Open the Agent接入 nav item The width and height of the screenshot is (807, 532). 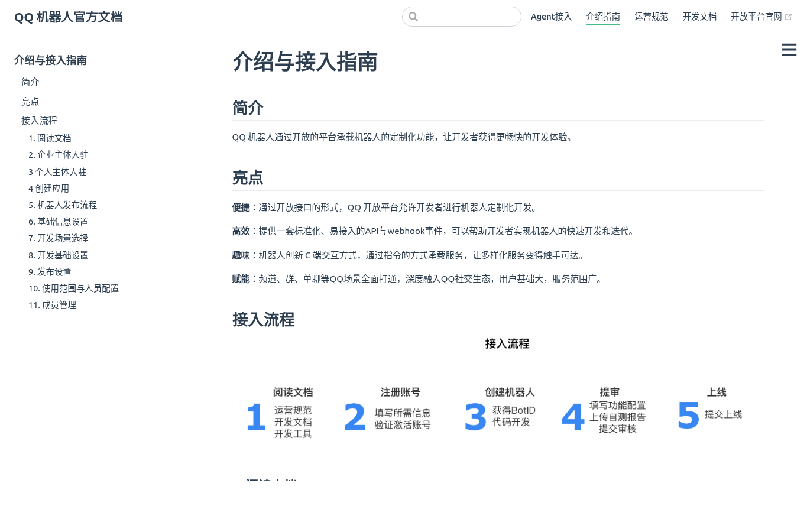(551, 17)
